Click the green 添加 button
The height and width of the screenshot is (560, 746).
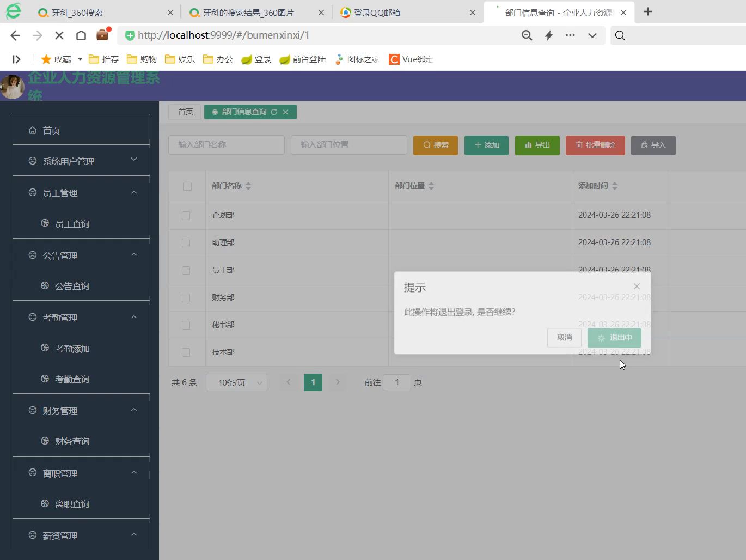click(x=487, y=145)
